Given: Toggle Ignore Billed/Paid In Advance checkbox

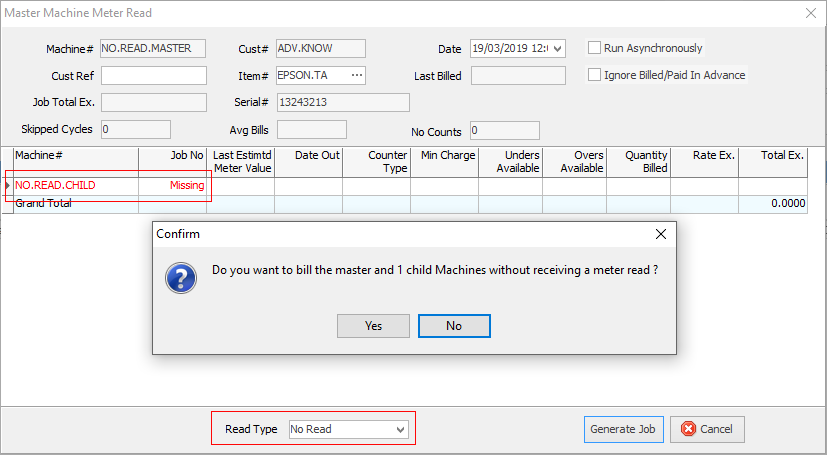Looking at the screenshot, I should coord(594,75).
